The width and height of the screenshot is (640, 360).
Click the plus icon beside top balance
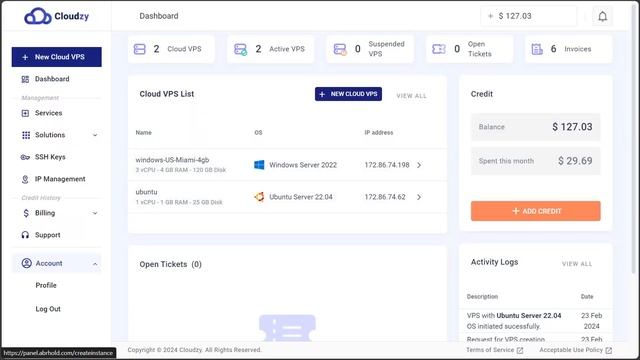pyautogui.click(x=491, y=16)
